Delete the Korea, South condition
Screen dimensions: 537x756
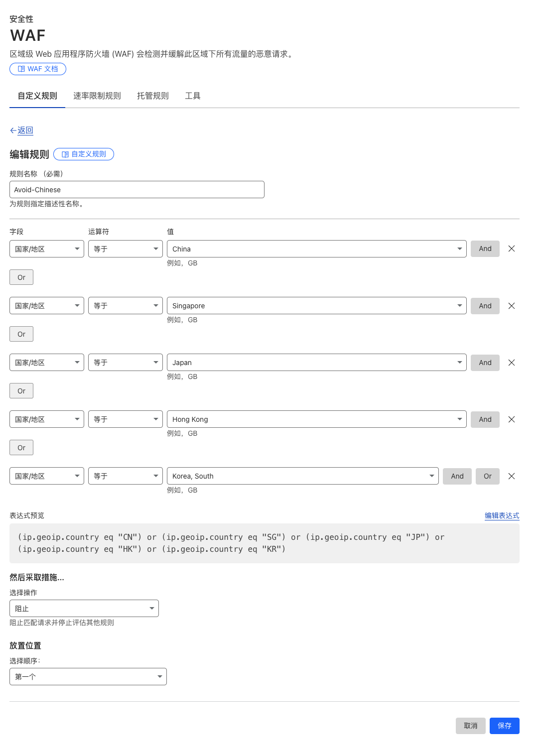(x=511, y=476)
